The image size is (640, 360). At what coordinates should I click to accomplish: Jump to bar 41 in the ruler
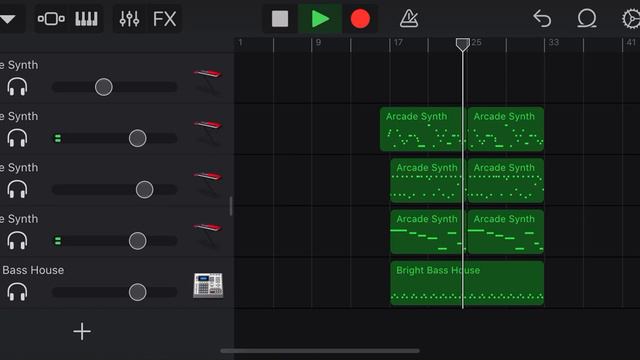click(631, 42)
